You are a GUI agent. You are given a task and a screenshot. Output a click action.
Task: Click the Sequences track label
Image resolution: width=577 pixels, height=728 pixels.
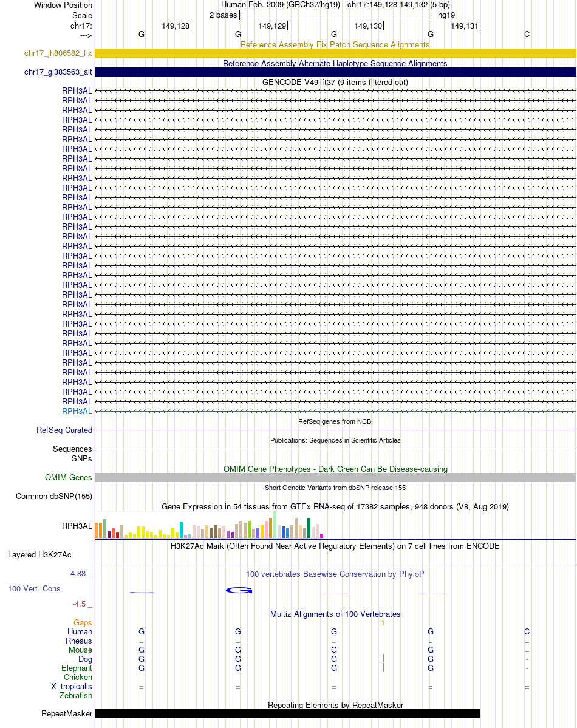(72, 449)
